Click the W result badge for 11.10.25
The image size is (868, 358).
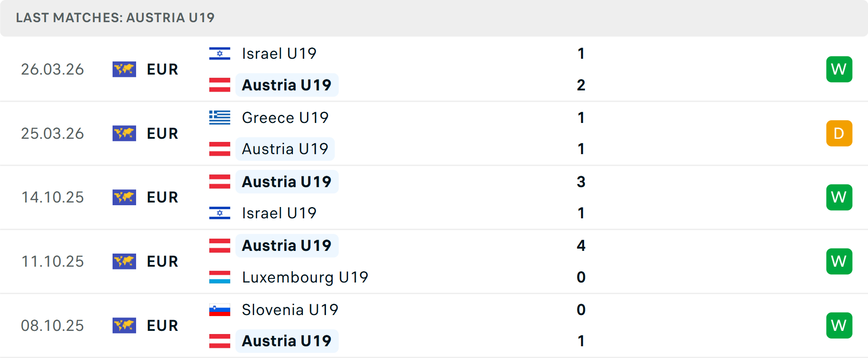pyautogui.click(x=839, y=261)
